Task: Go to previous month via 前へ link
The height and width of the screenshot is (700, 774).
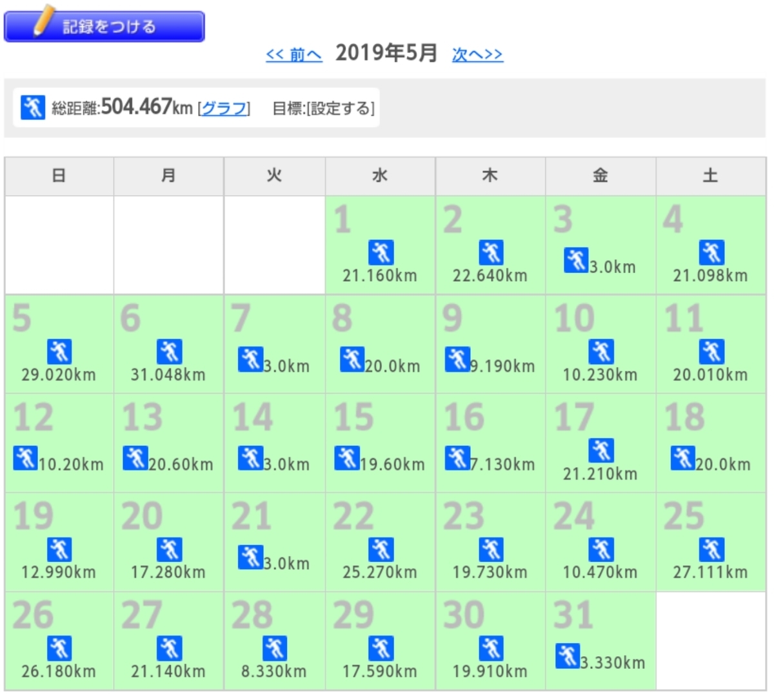Action: [293, 55]
